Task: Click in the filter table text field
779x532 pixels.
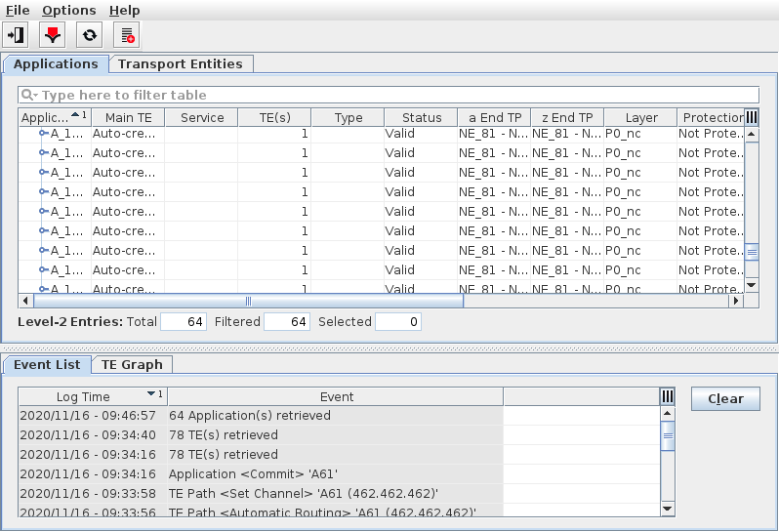Action: [390, 96]
